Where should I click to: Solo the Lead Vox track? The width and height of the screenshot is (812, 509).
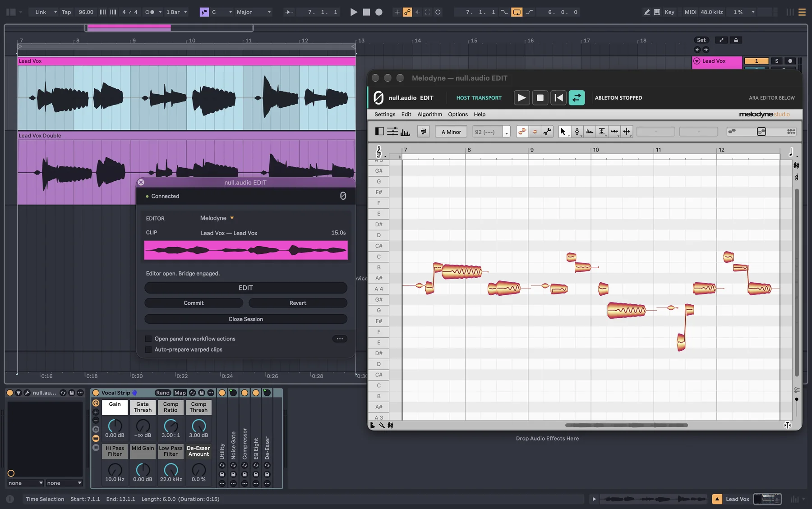[x=776, y=61]
